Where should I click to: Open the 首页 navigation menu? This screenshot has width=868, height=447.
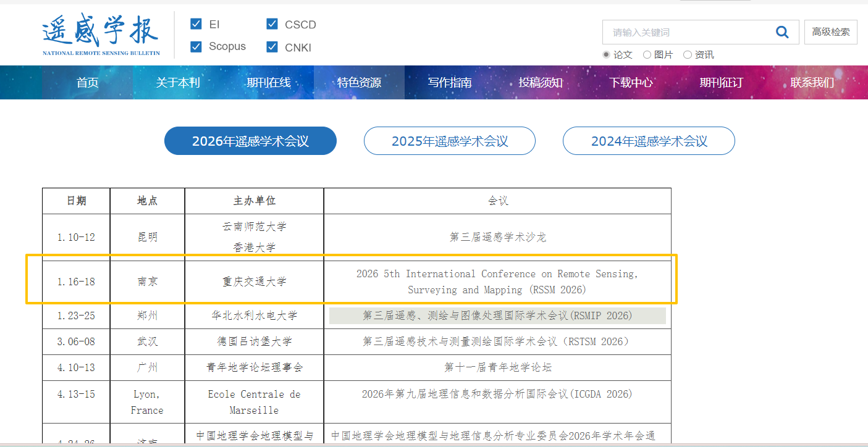click(86, 82)
